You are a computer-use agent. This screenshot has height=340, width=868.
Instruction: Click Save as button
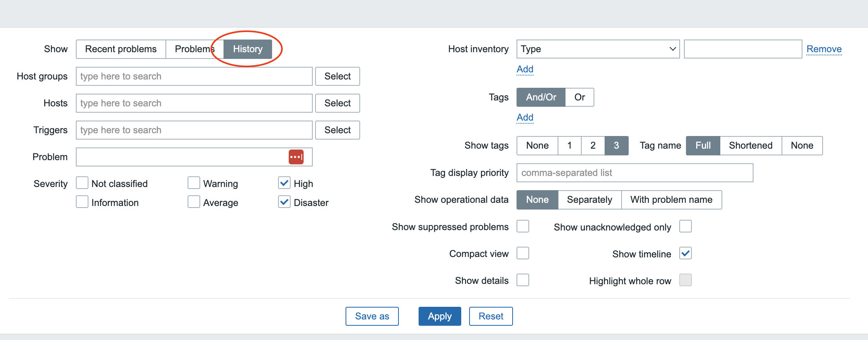point(372,316)
